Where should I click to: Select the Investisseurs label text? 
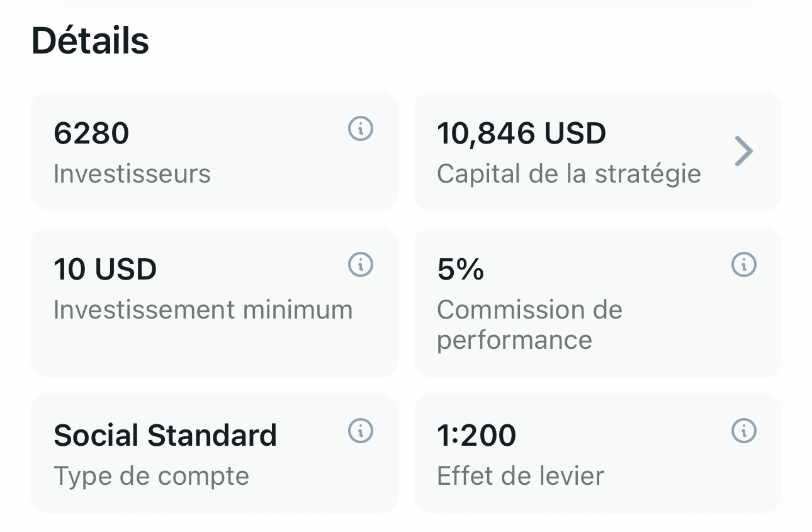point(132,174)
